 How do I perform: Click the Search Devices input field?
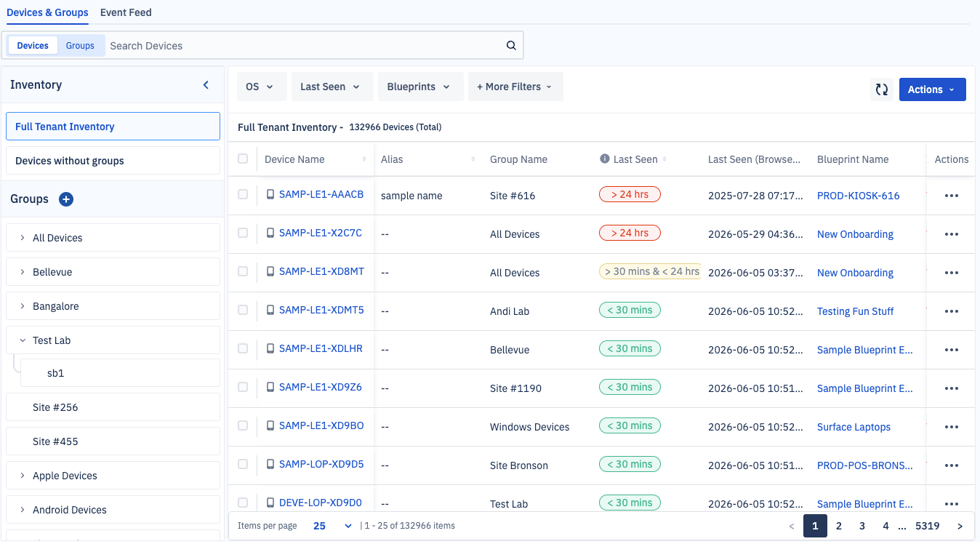[305, 46]
